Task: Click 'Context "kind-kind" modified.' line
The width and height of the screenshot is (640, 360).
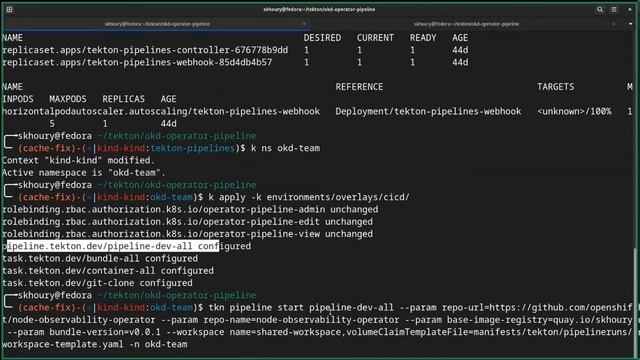Action: [78, 160]
